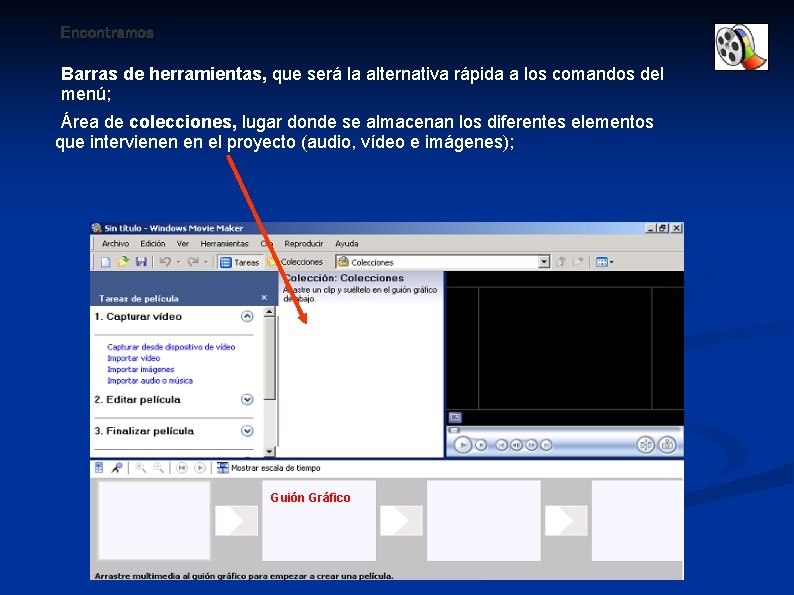The width and height of the screenshot is (794, 595).
Task: Click the Redo arrow icon
Action: point(193,262)
